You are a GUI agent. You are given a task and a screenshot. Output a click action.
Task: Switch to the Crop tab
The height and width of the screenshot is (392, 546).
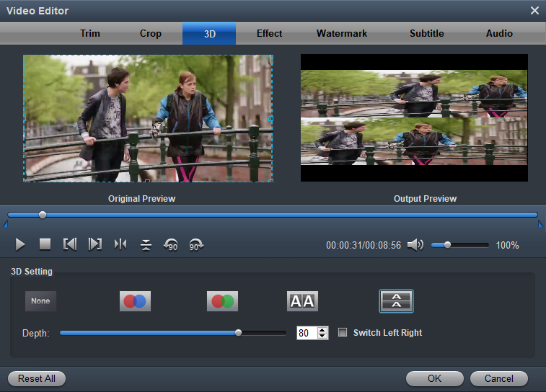151,33
